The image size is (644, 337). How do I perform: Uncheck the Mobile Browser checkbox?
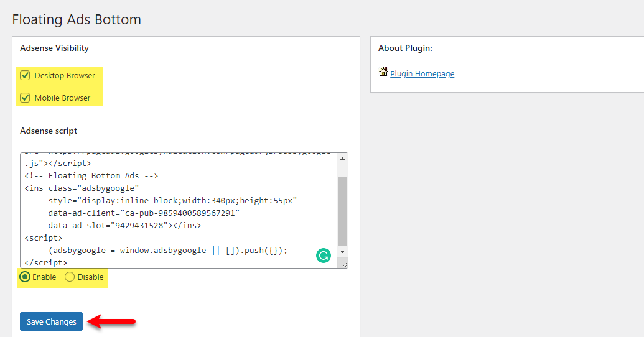25,98
